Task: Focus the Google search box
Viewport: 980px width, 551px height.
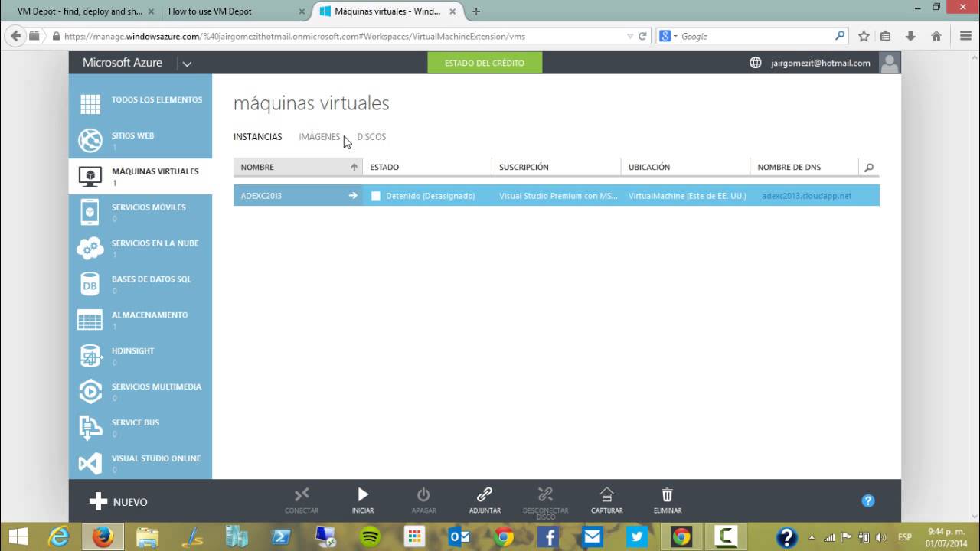Action: click(754, 36)
